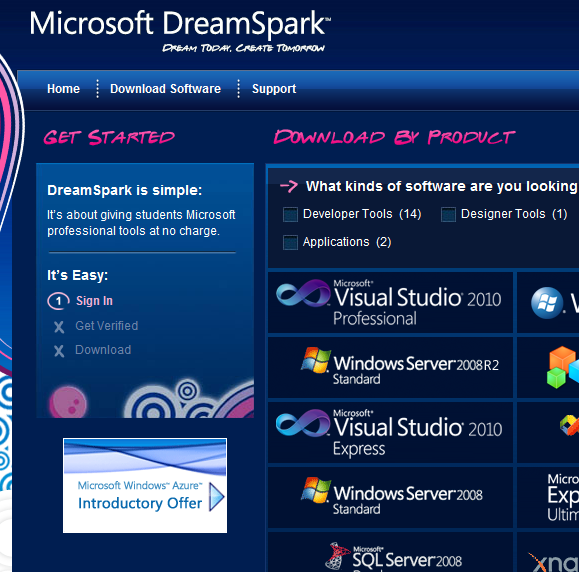The image size is (579, 572).
Task: Click the Download By Product heading
Action: (x=394, y=137)
